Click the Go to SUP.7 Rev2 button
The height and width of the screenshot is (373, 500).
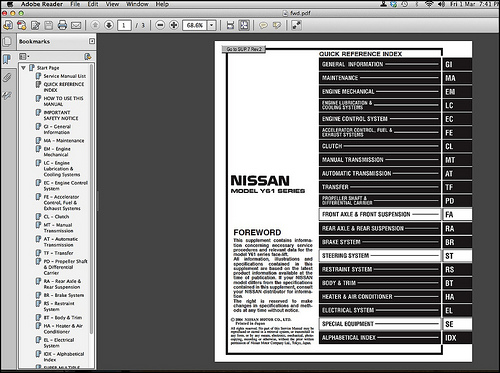pos(244,49)
